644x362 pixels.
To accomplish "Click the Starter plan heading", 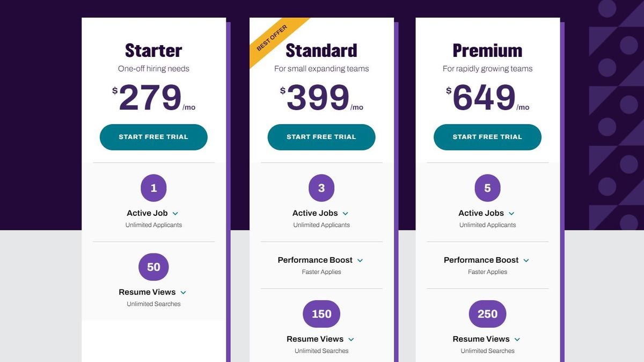I will pos(153,50).
